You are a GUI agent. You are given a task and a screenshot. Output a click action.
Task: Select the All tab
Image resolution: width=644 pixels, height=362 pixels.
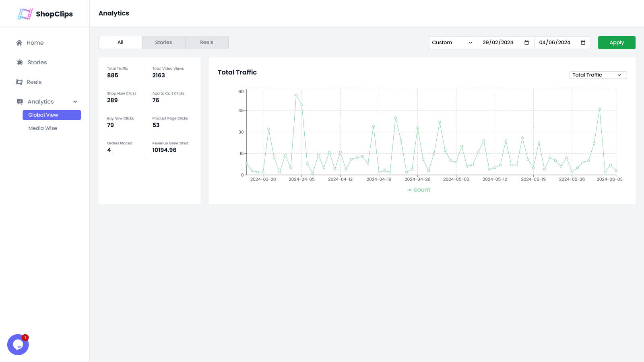pos(120,42)
